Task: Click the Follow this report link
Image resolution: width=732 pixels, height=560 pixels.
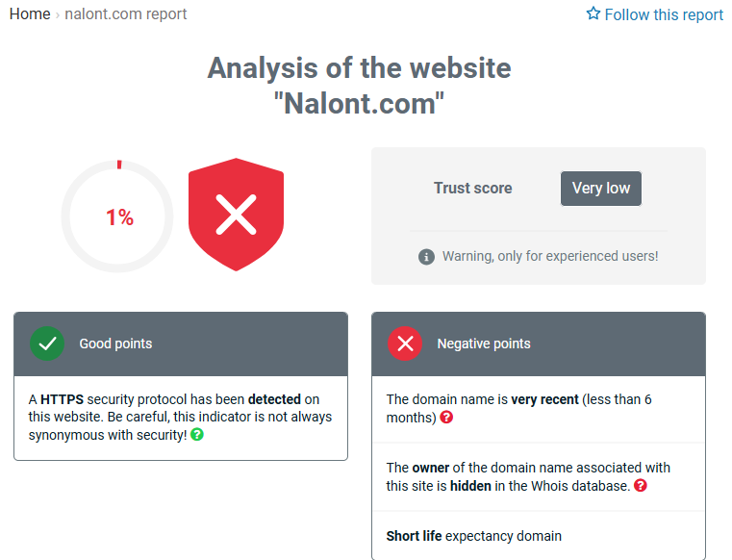Action: [655, 14]
